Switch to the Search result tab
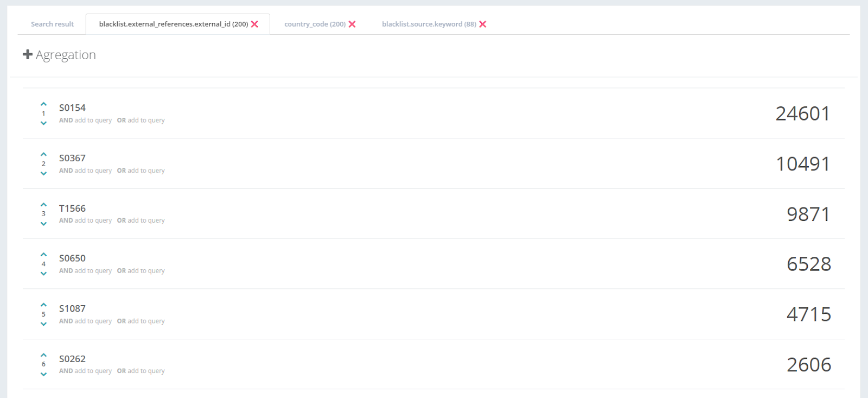 click(52, 24)
